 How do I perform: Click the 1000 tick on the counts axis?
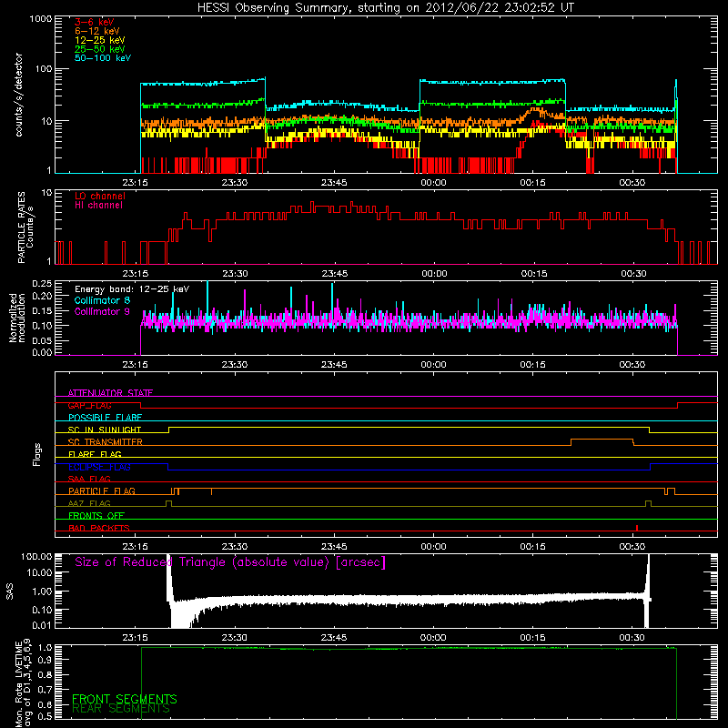40,19
